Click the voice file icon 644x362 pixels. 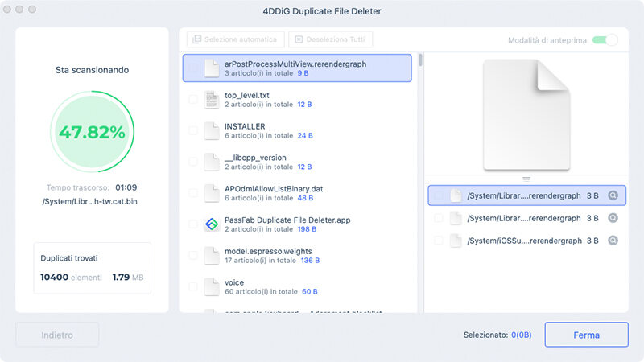[x=211, y=287]
